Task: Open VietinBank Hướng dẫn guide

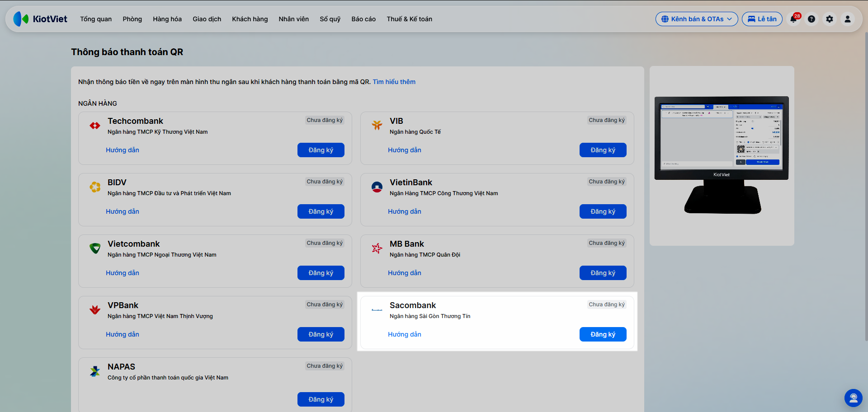Action: point(405,211)
